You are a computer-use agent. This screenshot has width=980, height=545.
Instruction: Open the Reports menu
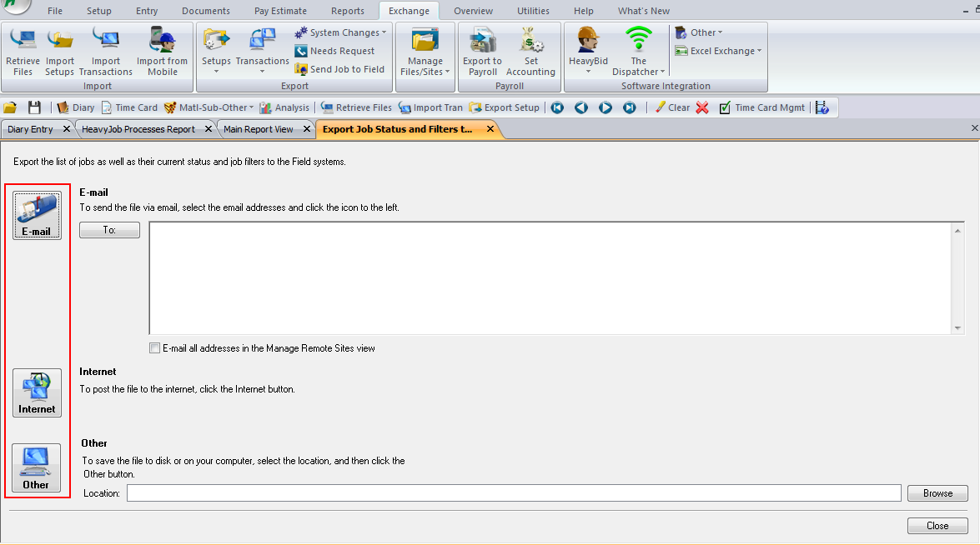pos(347,11)
